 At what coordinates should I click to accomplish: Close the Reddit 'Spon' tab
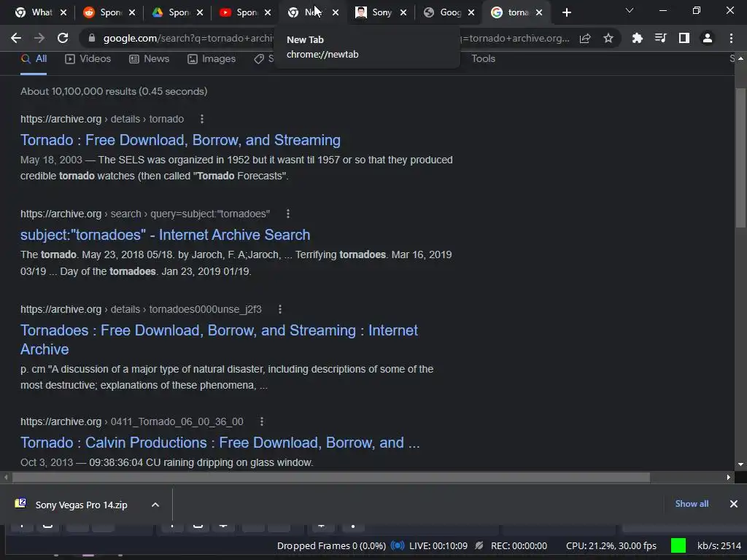[132, 12]
